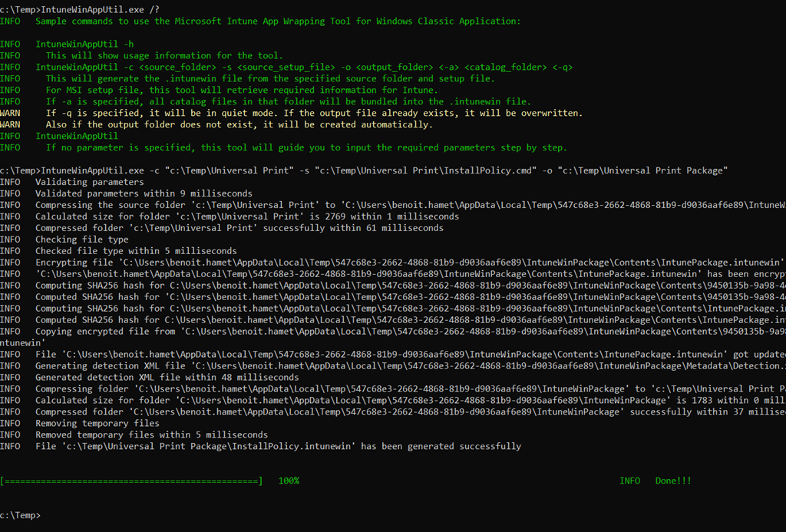The image size is (786, 532).
Task: Click the 'IntuneWinAppUtil.exe /?' command line
Action: click(80, 9)
